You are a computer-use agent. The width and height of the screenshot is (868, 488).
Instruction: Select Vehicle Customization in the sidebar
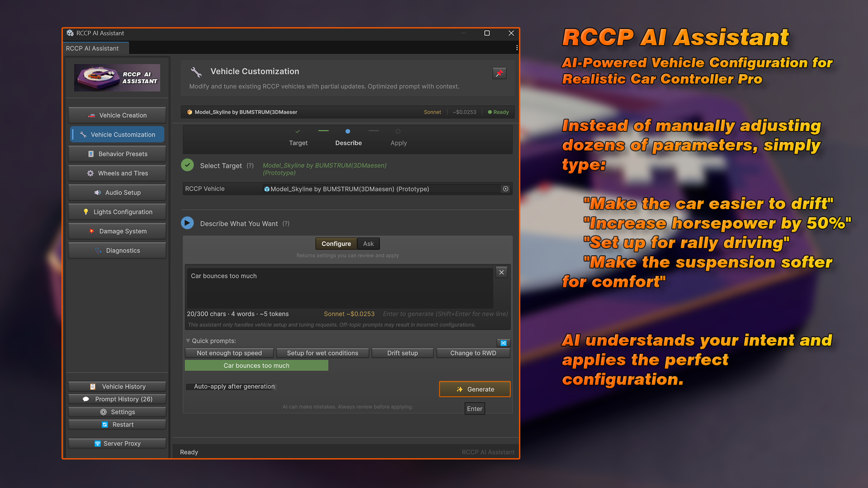coord(117,135)
